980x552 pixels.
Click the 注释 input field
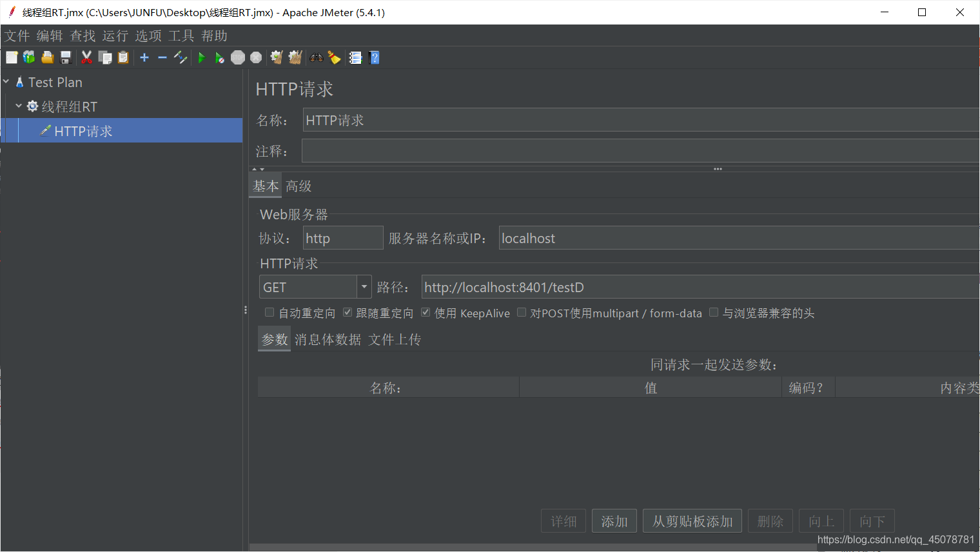point(641,151)
